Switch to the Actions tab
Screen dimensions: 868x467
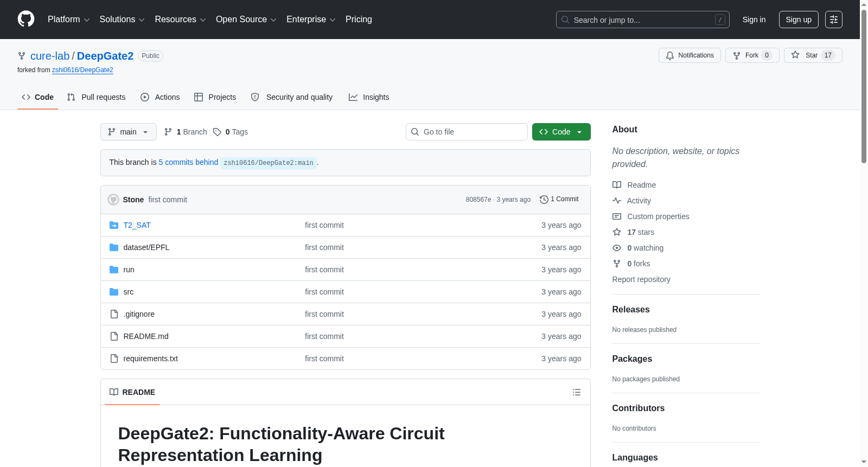point(160,97)
